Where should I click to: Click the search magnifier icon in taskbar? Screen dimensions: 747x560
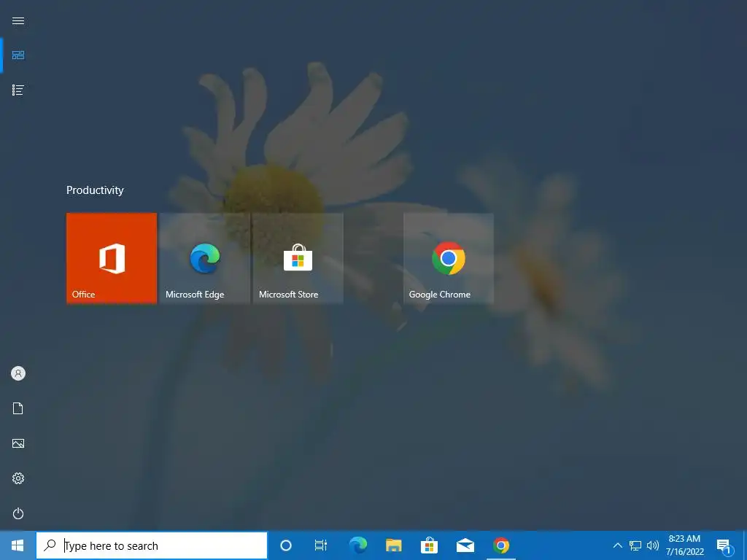(50, 545)
